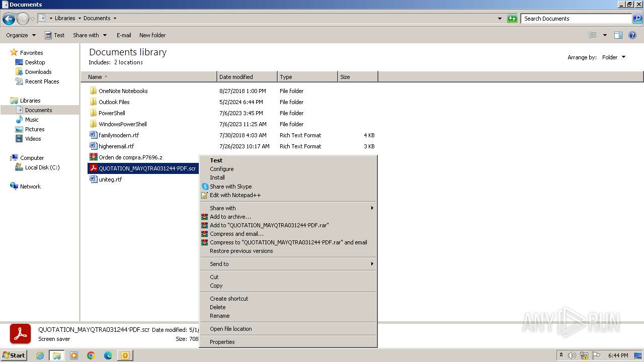Choose Configure from the context menu

288,169
